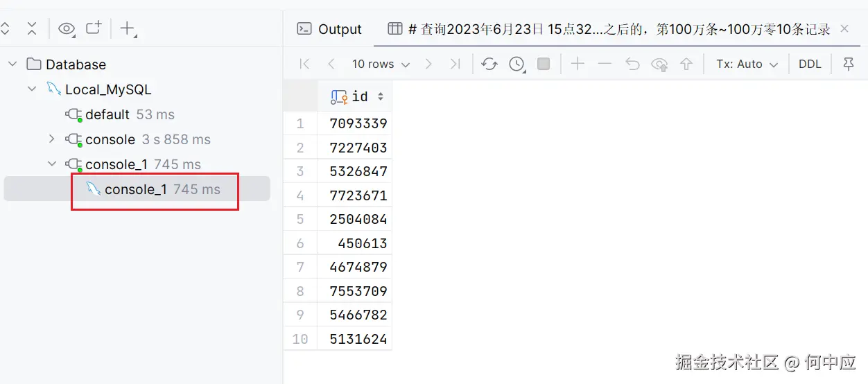
Task: Reload the result page data
Action: 489,64
